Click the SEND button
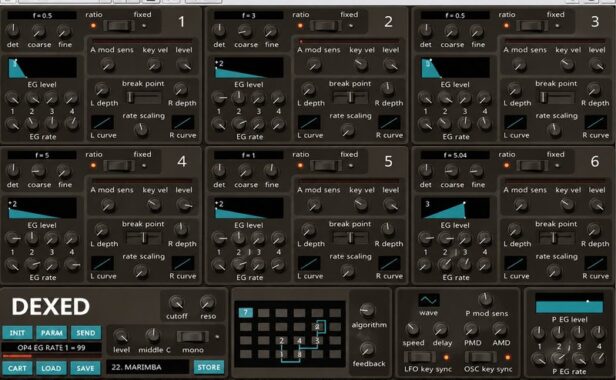This screenshot has width=616, height=380. (86, 333)
